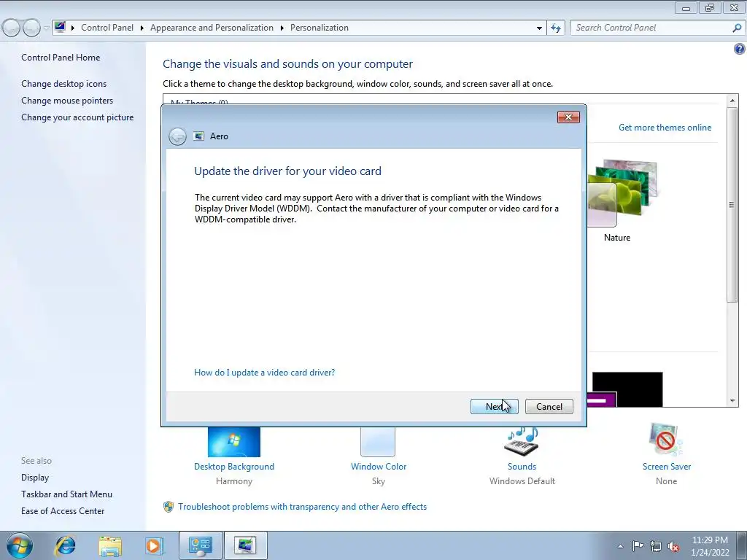Open Change your account picture

coord(77,117)
